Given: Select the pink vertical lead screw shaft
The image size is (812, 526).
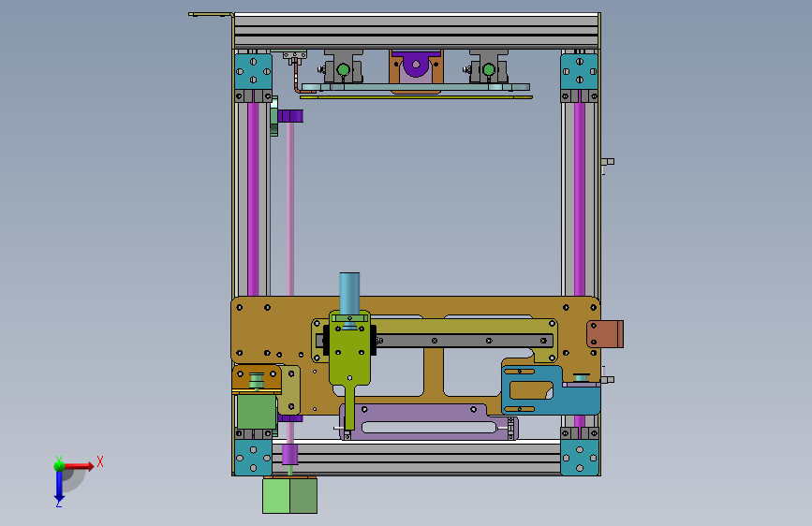Looking at the screenshot, I should pyautogui.click(x=290, y=210).
